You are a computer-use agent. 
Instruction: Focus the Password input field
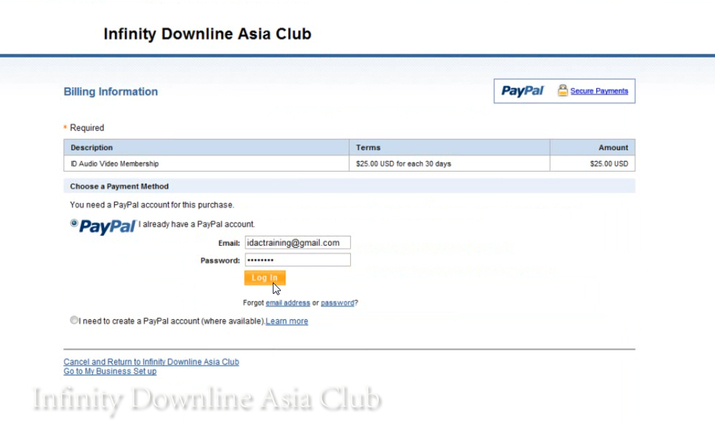point(298,260)
